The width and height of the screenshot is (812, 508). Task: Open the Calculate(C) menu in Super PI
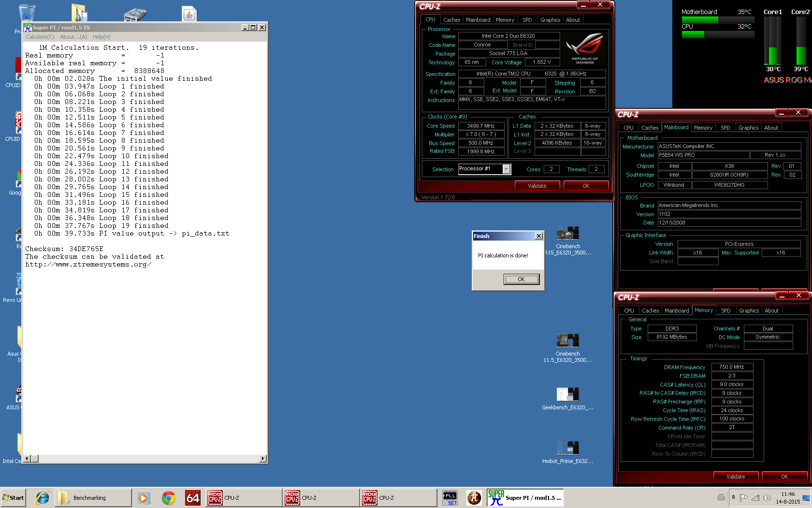(40, 37)
